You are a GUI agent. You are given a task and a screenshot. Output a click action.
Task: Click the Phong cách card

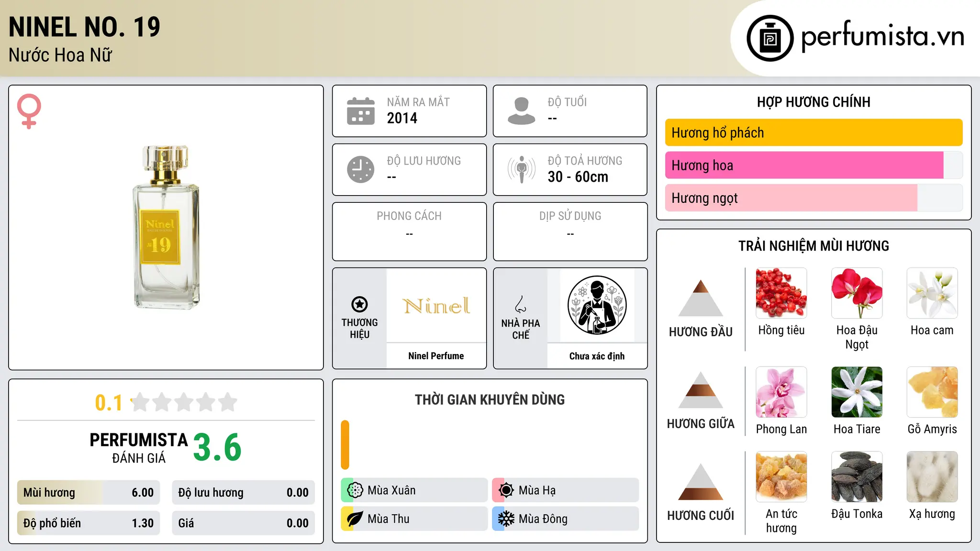click(x=409, y=231)
